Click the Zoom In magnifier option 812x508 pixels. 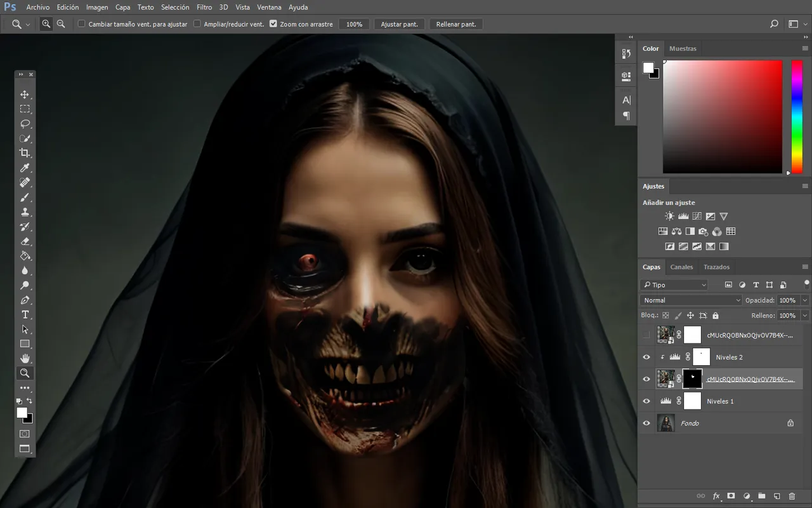click(x=46, y=24)
